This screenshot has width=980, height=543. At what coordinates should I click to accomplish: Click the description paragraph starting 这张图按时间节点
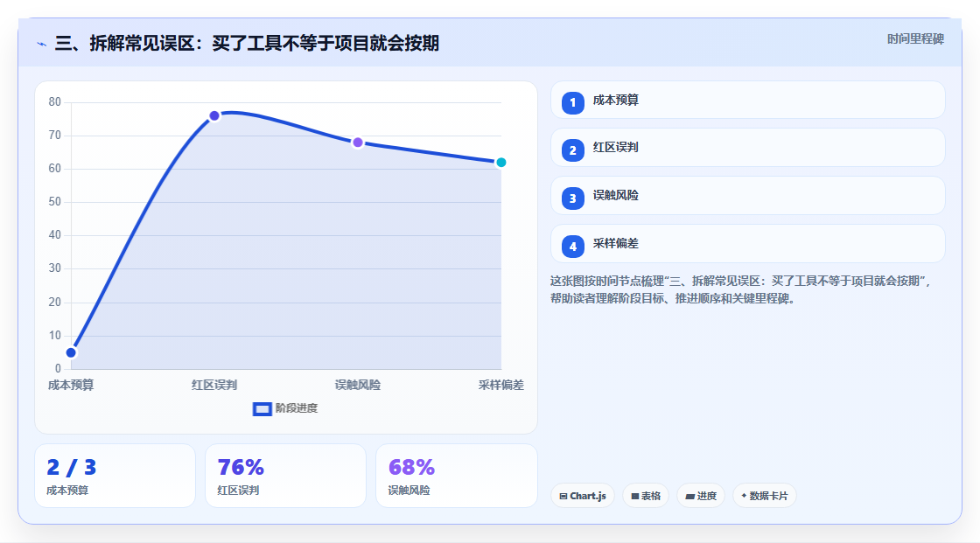742,289
